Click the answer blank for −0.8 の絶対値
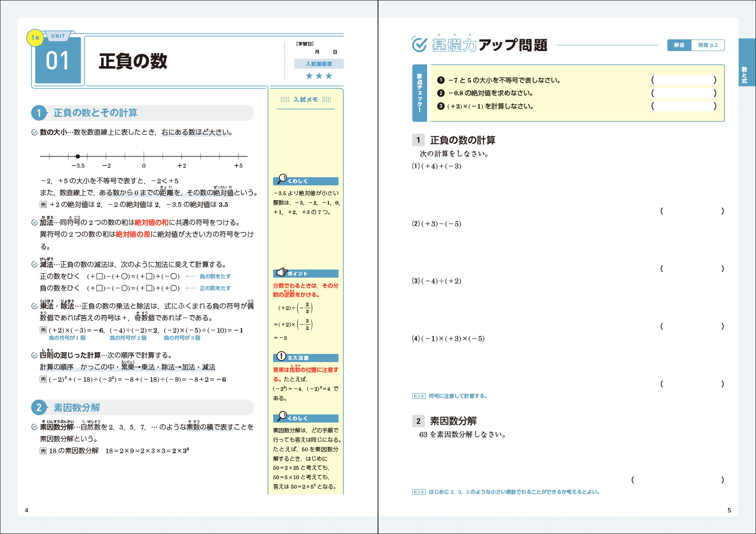Image resolution: width=756 pixels, height=534 pixels. click(x=684, y=93)
